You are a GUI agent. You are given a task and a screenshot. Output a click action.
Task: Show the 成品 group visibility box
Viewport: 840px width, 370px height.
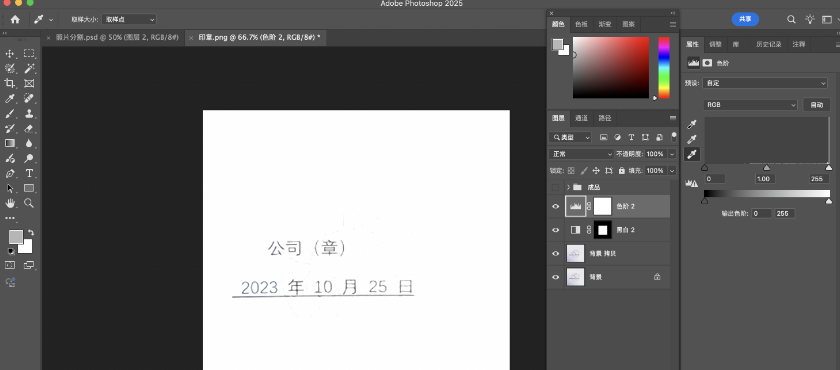coord(556,187)
